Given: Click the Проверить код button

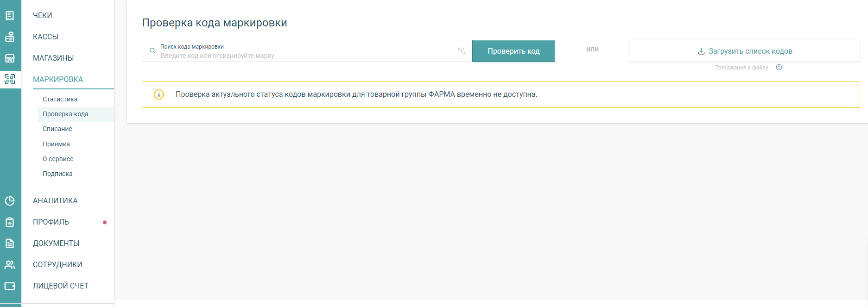Looking at the screenshot, I should click(513, 51).
